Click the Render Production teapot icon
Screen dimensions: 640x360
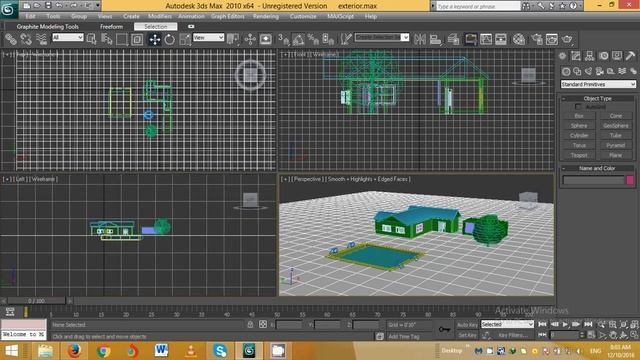coord(567,39)
